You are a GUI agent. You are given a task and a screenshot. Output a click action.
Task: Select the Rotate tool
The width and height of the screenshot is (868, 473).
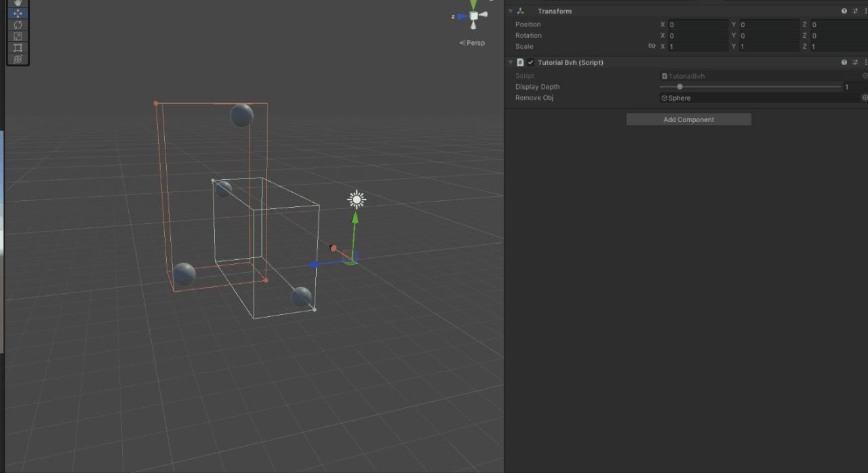pos(18,24)
